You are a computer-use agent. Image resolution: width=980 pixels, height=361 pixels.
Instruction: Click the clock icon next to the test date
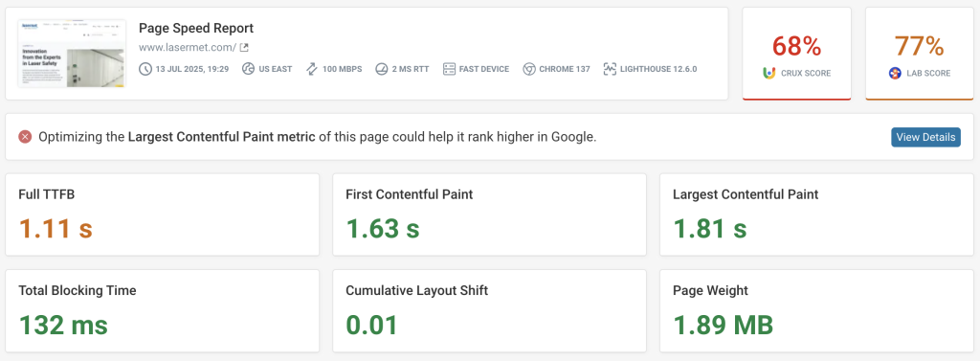(145, 69)
